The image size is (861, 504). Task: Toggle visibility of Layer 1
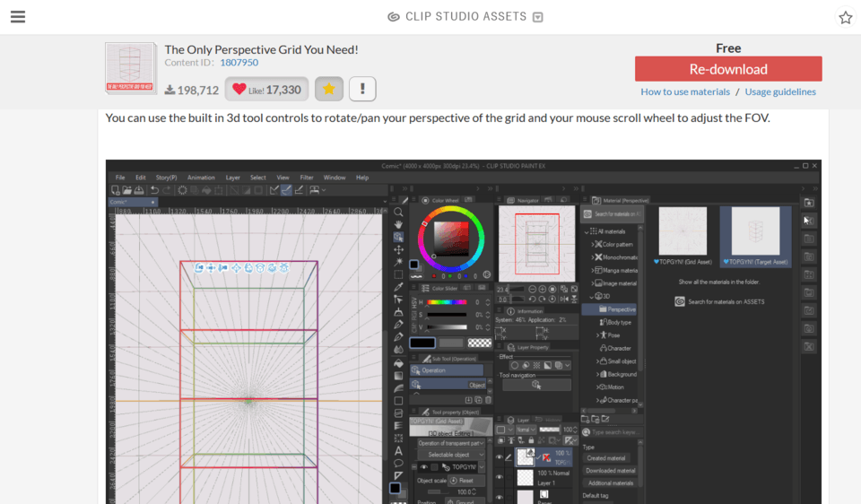pyautogui.click(x=500, y=477)
